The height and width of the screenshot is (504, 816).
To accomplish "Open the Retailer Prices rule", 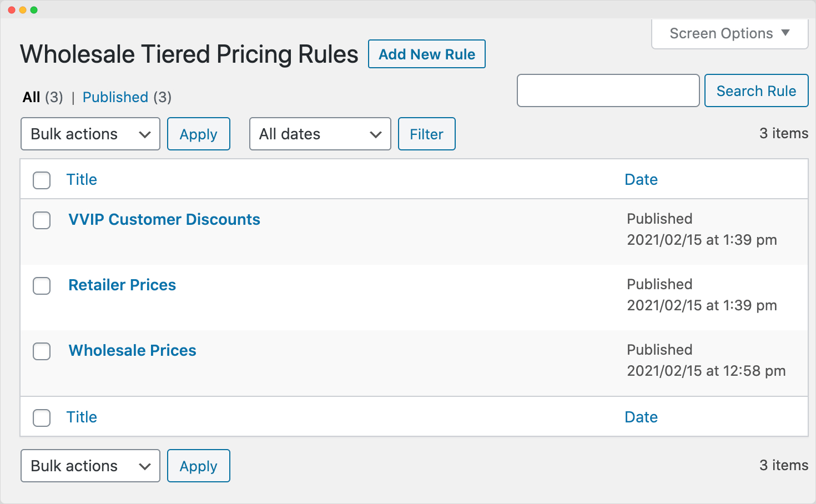I will (122, 285).
